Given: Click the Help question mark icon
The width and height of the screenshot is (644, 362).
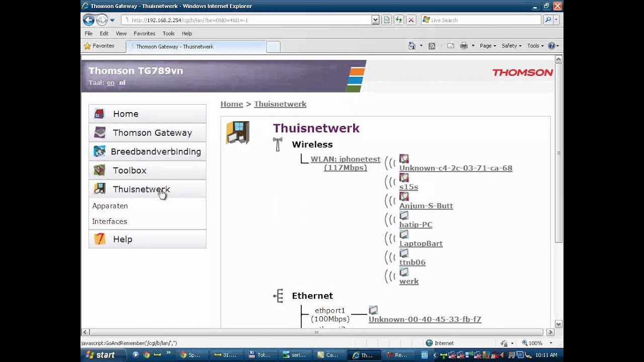Looking at the screenshot, I should pyautogui.click(x=100, y=239).
